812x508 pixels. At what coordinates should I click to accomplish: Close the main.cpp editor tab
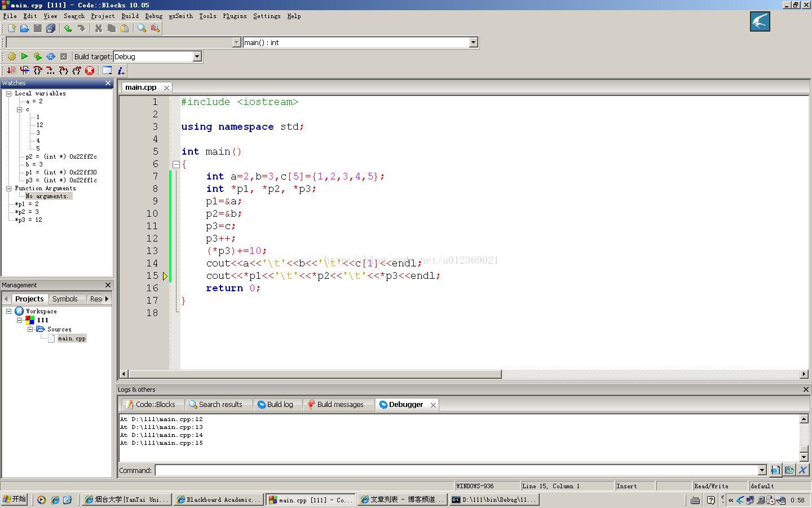coord(166,87)
